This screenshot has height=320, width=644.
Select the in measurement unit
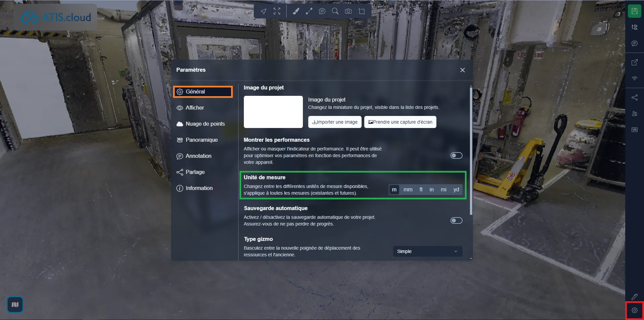432,190
